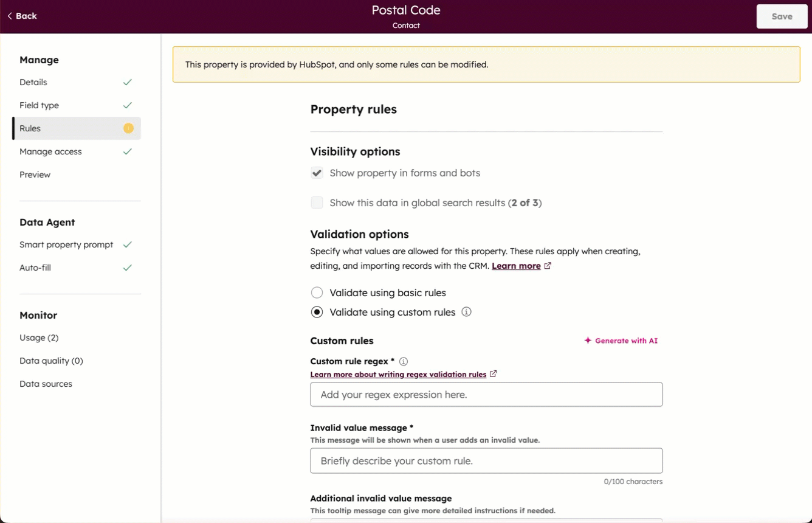The height and width of the screenshot is (523, 812).
Task: Open the Manage access section
Action: (x=50, y=151)
